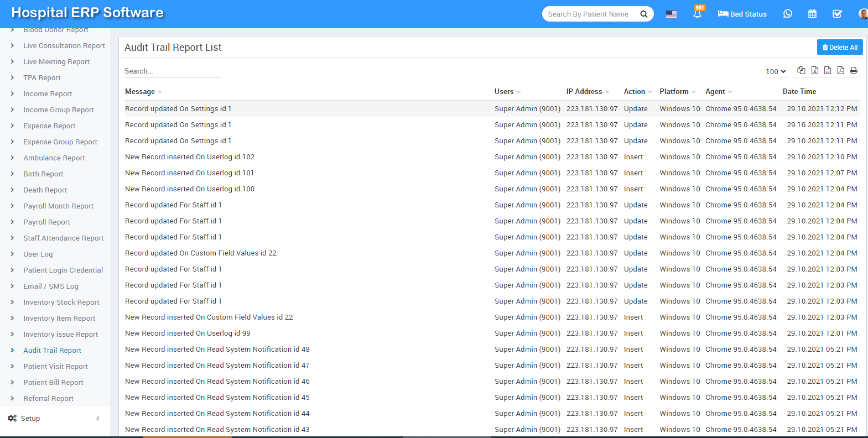Open the 100 rows-per-page dropdown
The image size is (868, 438).
click(776, 71)
